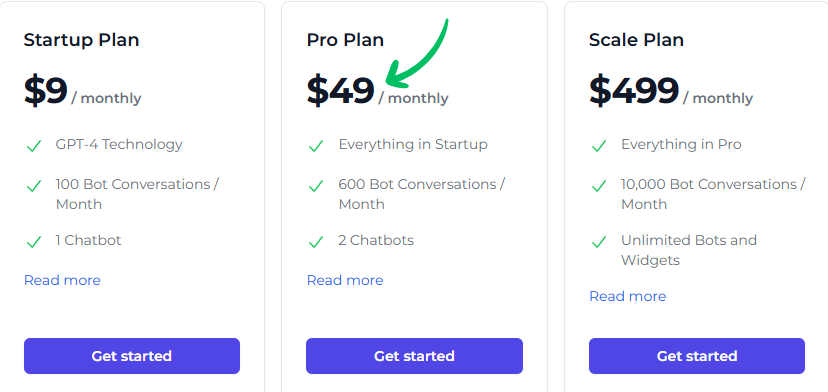
Task: Click the $499 monthly price
Action: click(671, 91)
